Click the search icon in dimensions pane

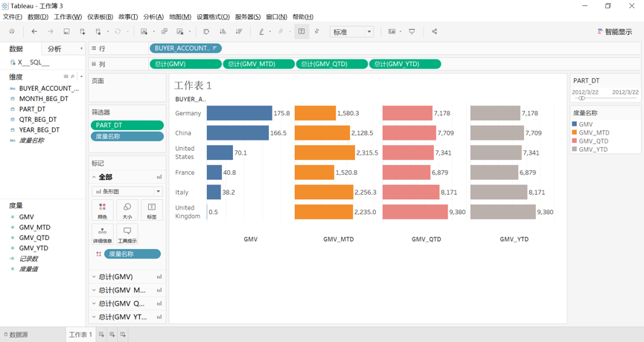[73, 77]
